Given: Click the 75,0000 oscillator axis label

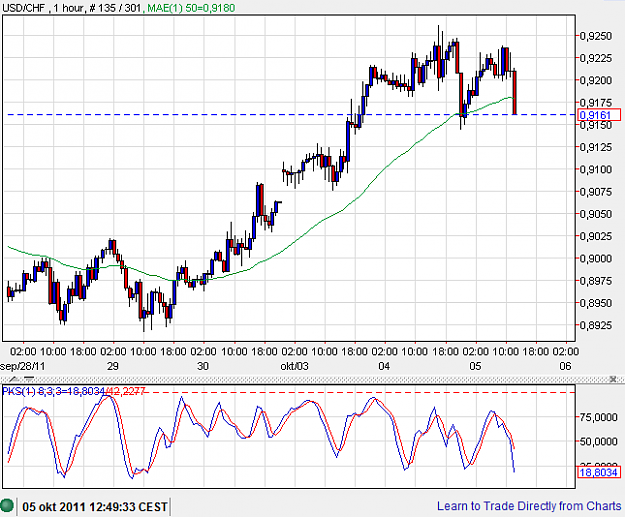Looking at the screenshot, I should point(598,417).
